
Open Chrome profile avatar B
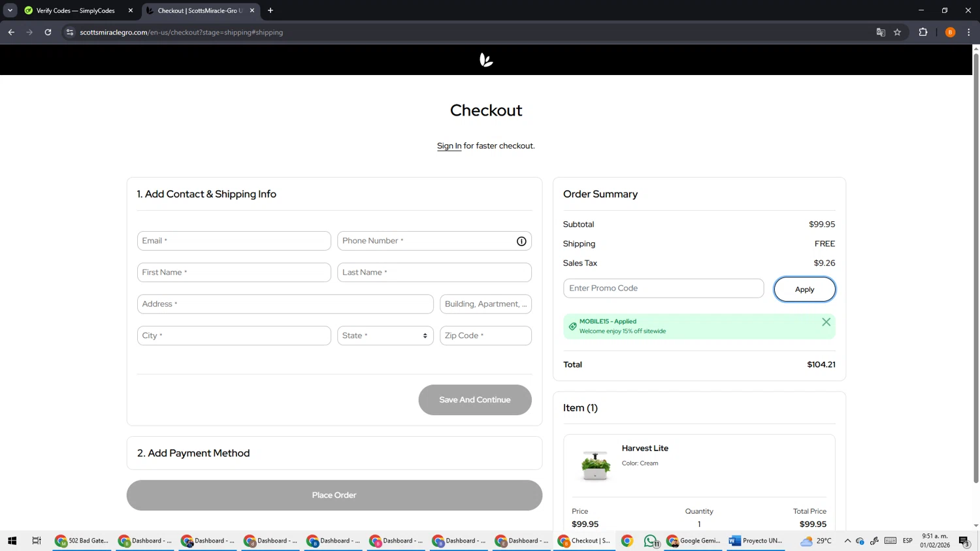click(x=950, y=32)
